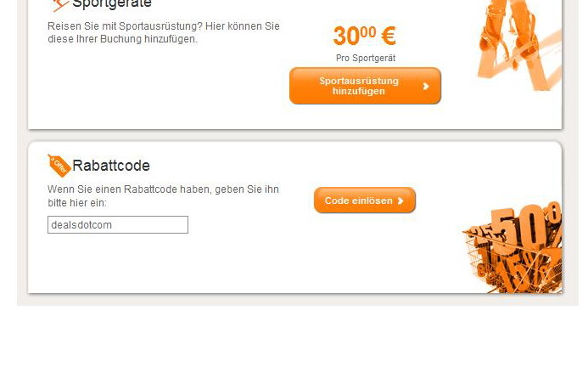Focus the Rabattcode input containing dealsdotcom

tap(118, 224)
